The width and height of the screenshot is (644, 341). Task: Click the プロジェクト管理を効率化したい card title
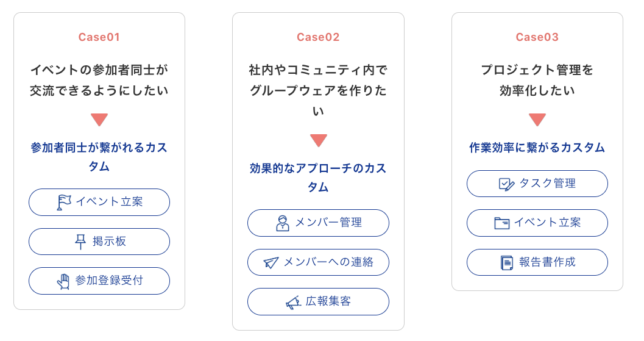click(x=537, y=81)
